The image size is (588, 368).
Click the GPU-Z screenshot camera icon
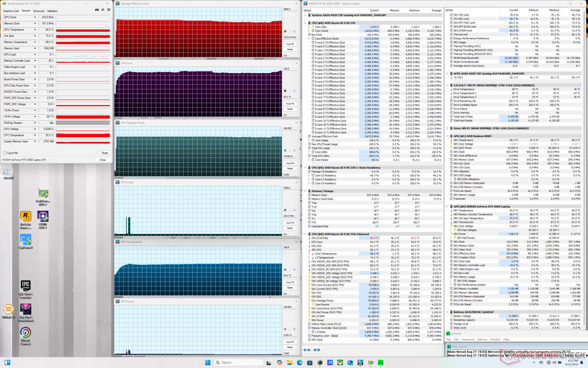pyautogui.click(x=97, y=10)
